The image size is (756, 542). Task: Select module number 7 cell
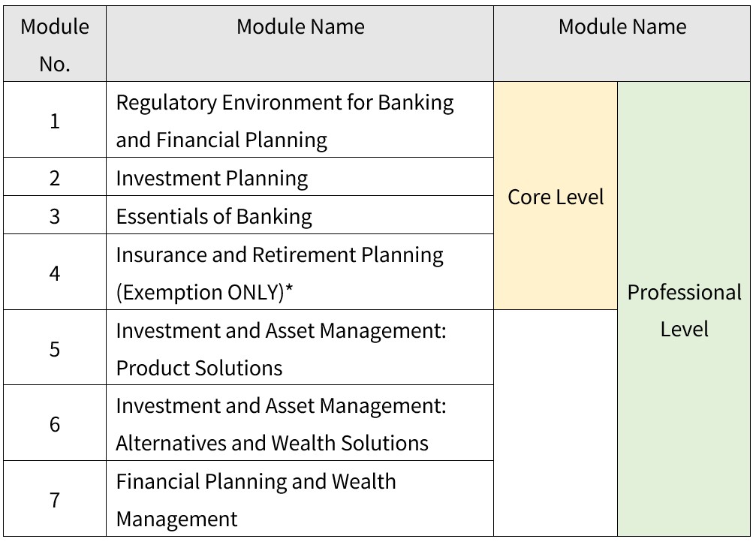tap(54, 500)
